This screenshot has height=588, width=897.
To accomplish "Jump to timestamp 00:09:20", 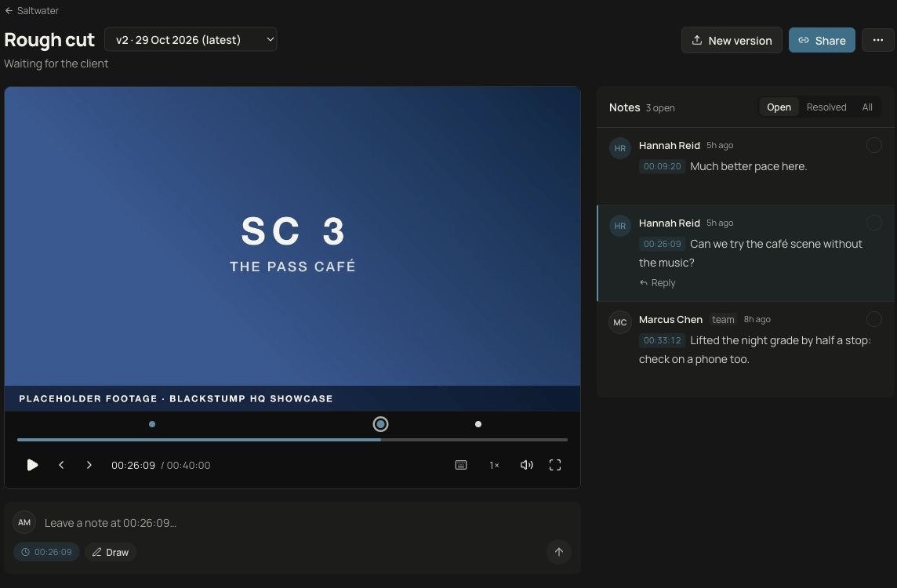I will pyautogui.click(x=662, y=166).
